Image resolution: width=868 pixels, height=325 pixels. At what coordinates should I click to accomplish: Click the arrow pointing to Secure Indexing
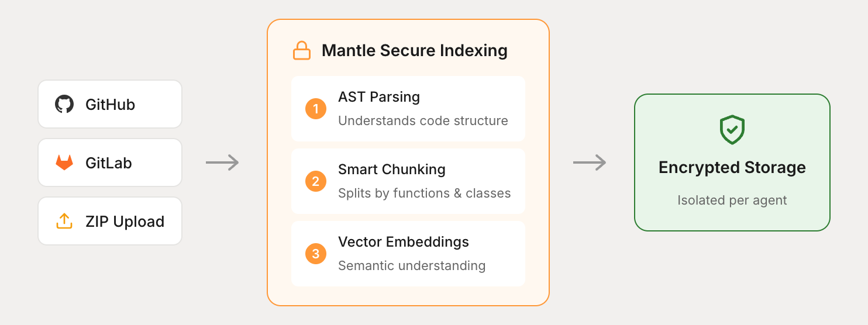(223, 162)
